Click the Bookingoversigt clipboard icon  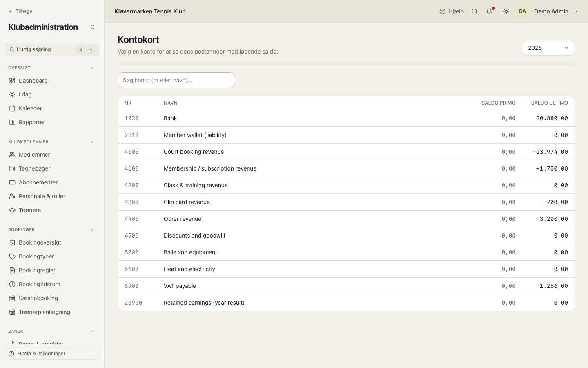[x=12, y=242]
